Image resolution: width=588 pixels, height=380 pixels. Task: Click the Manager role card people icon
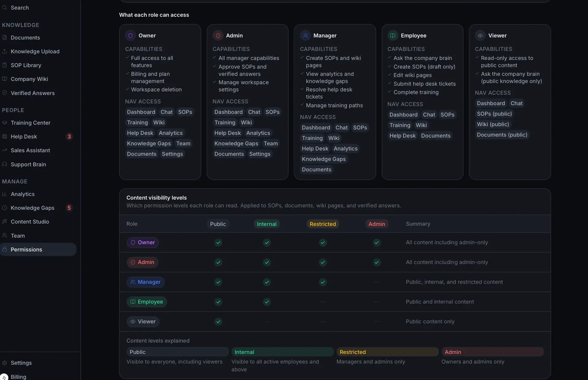[305, 35]
